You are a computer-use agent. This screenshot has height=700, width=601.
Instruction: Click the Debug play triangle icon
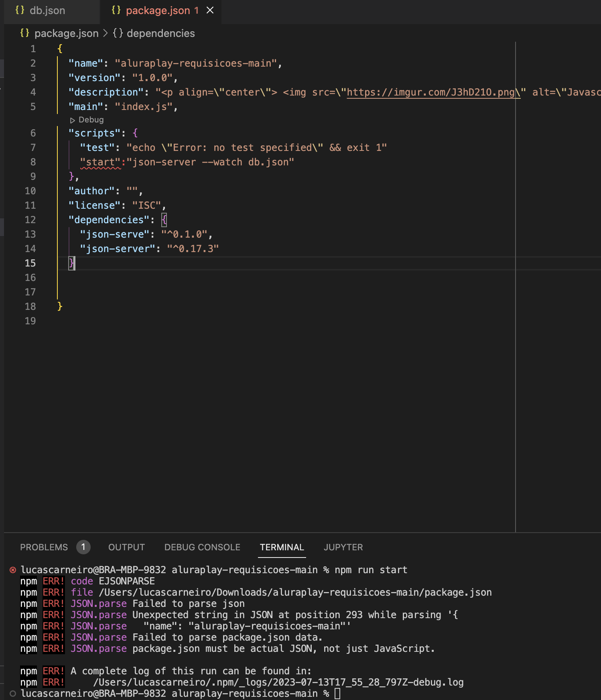[x=73, y=120]
